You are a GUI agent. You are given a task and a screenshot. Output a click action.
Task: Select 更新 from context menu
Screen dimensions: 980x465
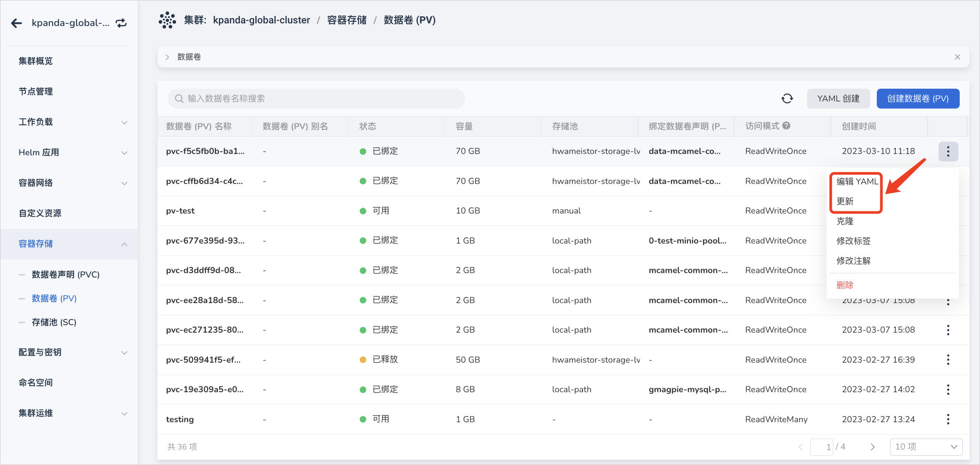(845, 201)
